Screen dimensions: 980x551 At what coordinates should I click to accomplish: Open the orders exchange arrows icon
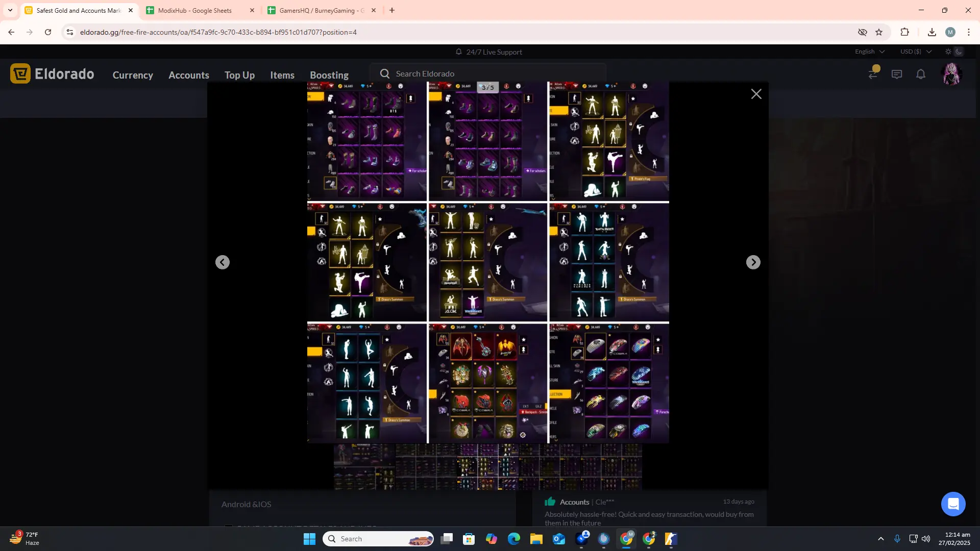(873, 74)
